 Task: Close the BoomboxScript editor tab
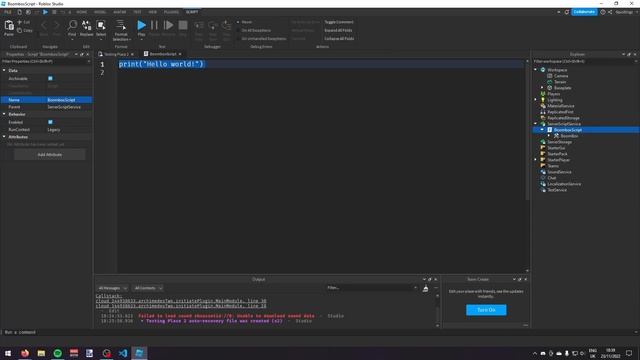click(180, 54)
